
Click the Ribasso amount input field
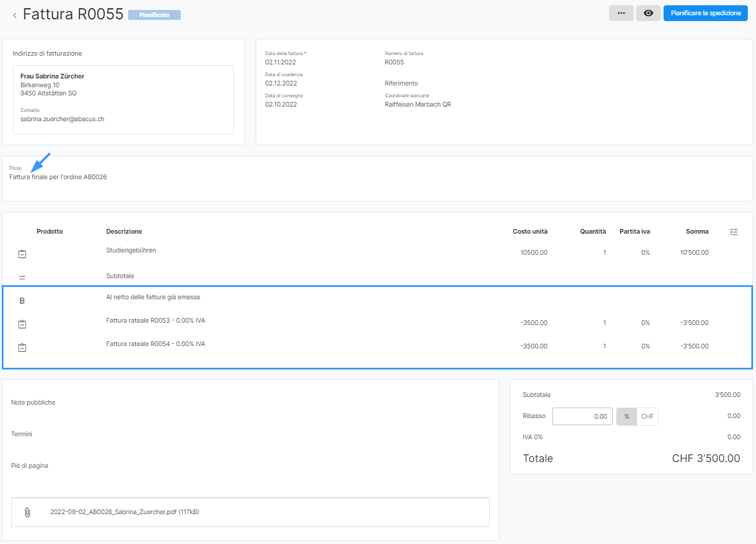(x=582, y=416)
